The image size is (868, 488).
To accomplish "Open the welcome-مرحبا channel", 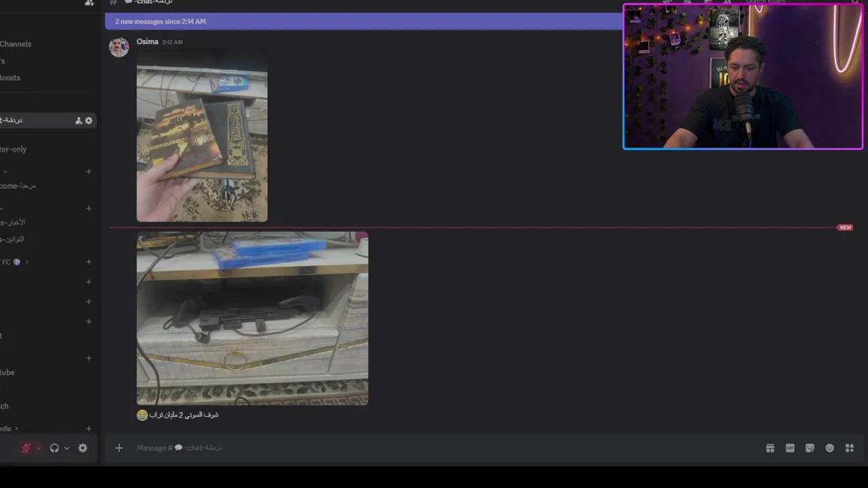I will pyautogui.click(x=18, y=186).
